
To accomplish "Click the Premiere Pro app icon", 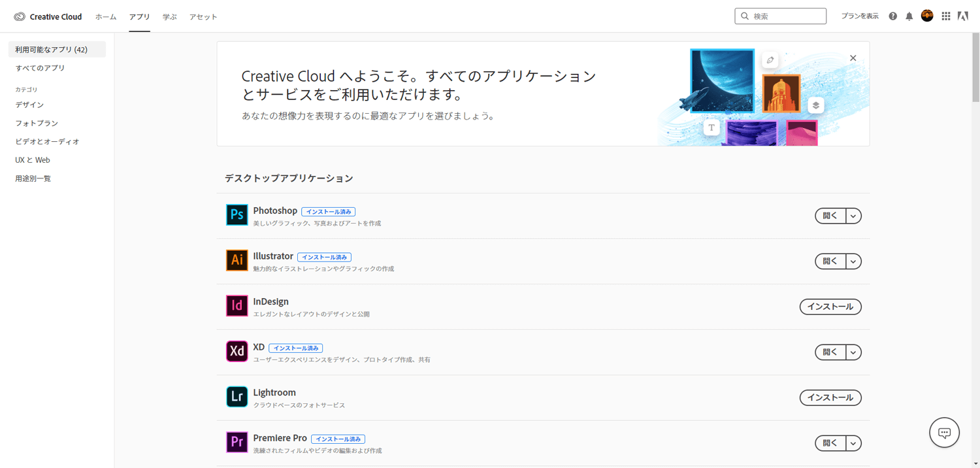I will [237, 442].
